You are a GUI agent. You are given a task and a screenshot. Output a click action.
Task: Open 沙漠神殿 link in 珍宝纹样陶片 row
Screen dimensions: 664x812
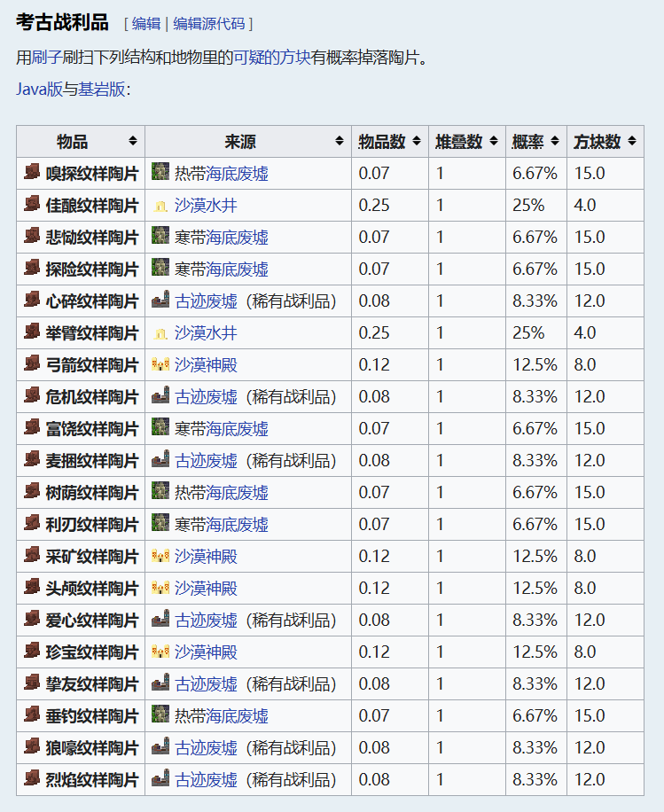[x=206, y=652]
